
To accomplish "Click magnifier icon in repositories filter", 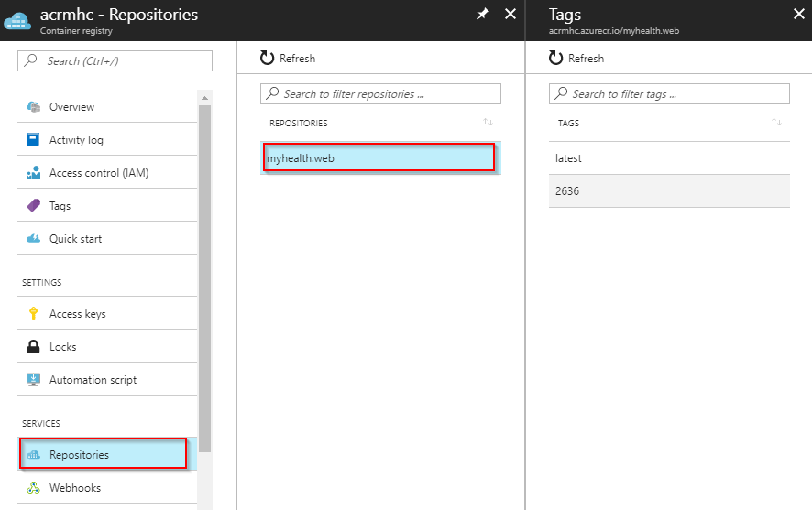I will click(272, 93).
